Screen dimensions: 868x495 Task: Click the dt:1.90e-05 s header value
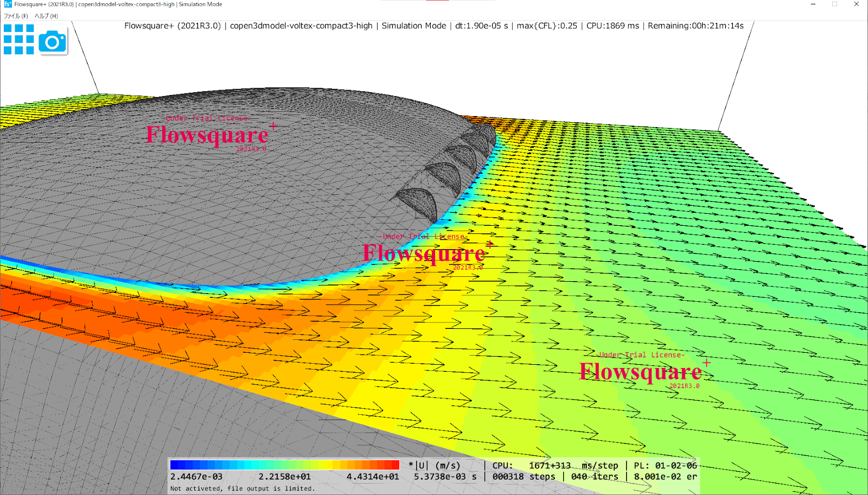[482, 26]
